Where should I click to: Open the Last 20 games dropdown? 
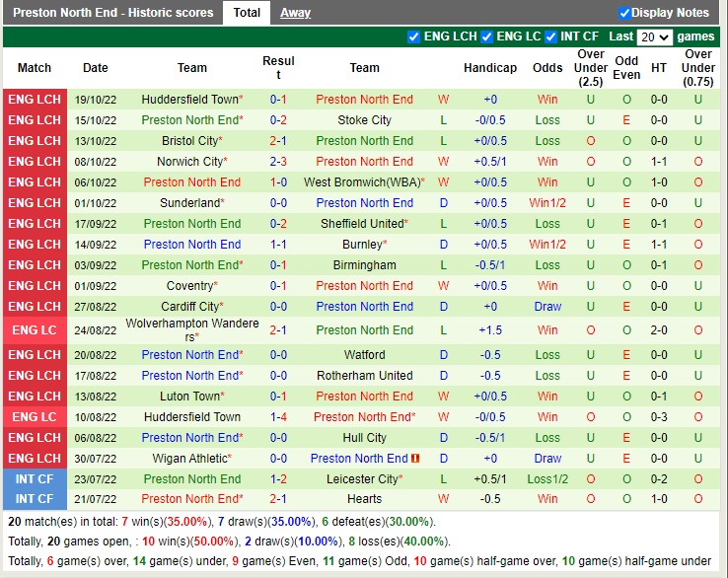[654, 36]
